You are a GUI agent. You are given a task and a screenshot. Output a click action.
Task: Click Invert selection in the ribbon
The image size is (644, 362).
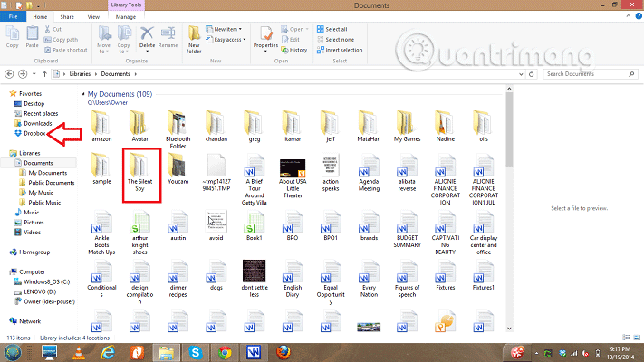(340, 50)
